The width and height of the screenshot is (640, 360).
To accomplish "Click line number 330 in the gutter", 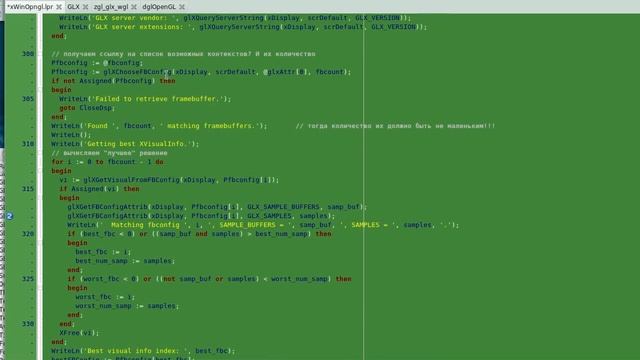I will 28,324.
